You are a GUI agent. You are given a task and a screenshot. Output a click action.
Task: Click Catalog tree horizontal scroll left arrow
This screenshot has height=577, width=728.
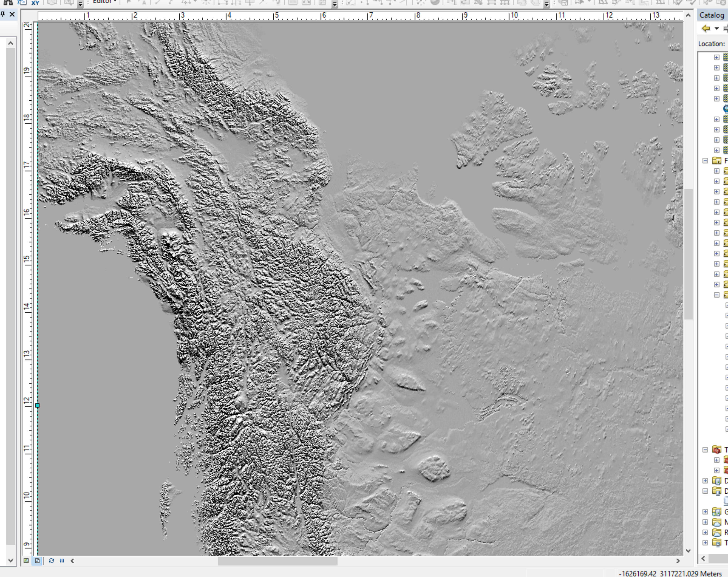(x=703, y=559)
